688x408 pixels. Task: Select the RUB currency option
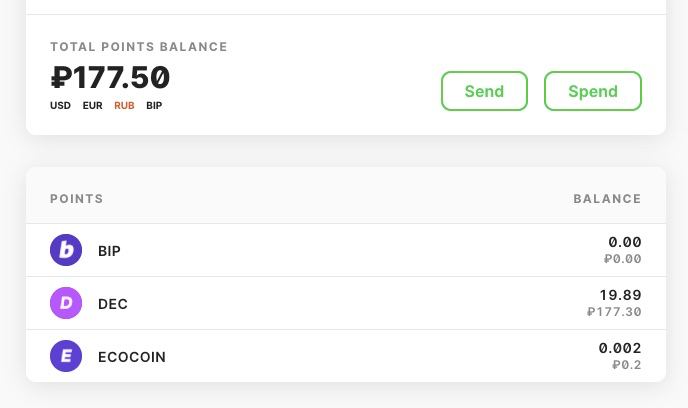click(124, 106)
